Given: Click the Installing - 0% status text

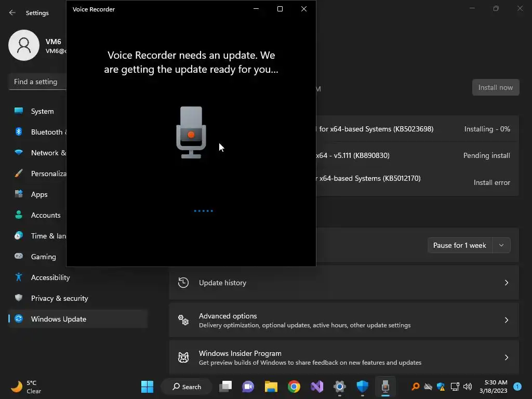Looking at the screenshot, I should pos(487,129).
